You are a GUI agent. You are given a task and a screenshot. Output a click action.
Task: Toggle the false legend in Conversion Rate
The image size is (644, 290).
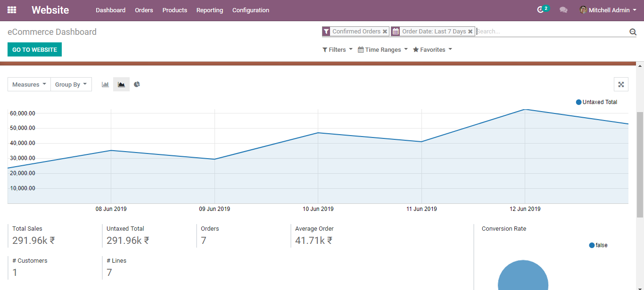(x=598, y=245)
